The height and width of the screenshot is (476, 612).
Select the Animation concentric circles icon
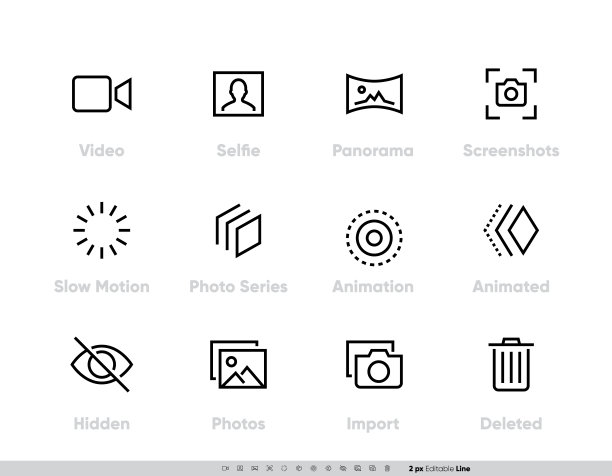tap(373, 238)
